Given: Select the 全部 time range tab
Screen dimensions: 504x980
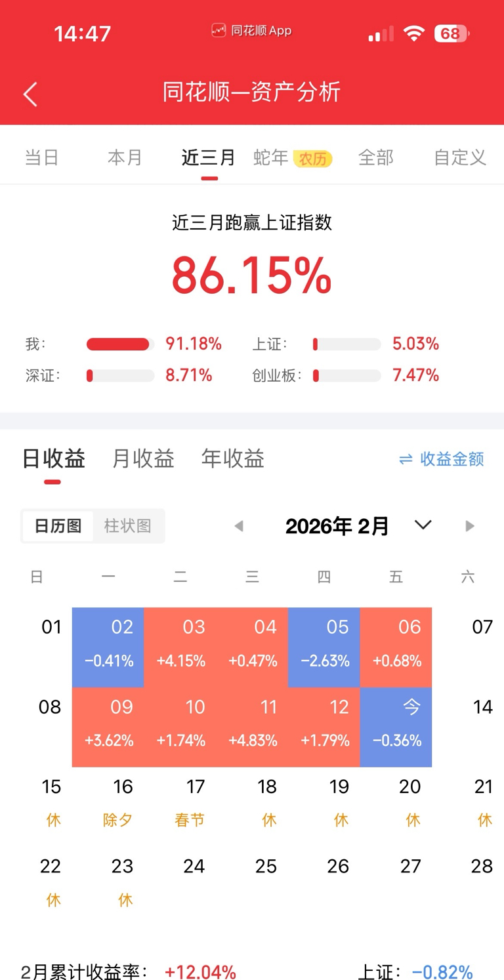Looking at the screenshot, I should pyautogui.click(x=376, y=157).
